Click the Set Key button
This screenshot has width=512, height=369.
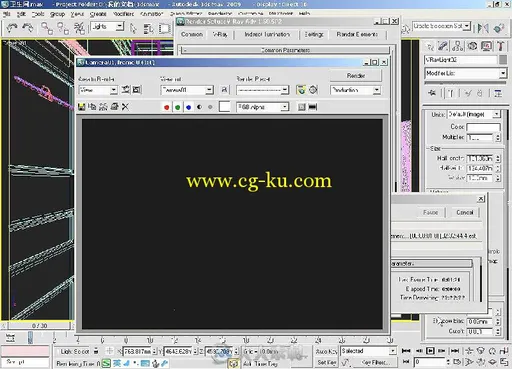(x=326, y=362)
